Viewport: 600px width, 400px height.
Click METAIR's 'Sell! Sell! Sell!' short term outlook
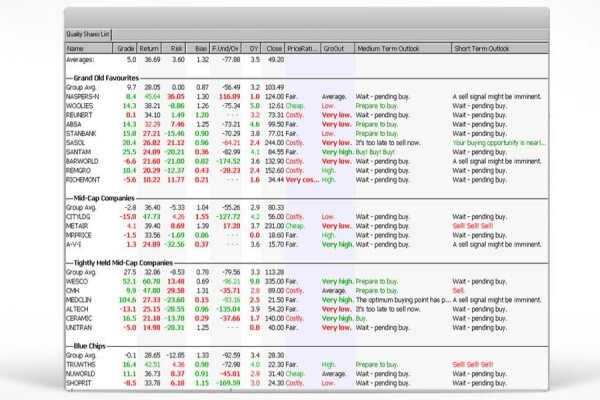click(x=473, y=226)
